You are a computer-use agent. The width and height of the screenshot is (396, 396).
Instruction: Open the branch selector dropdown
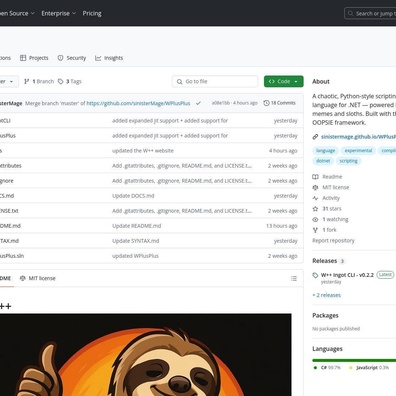point(8,81)
